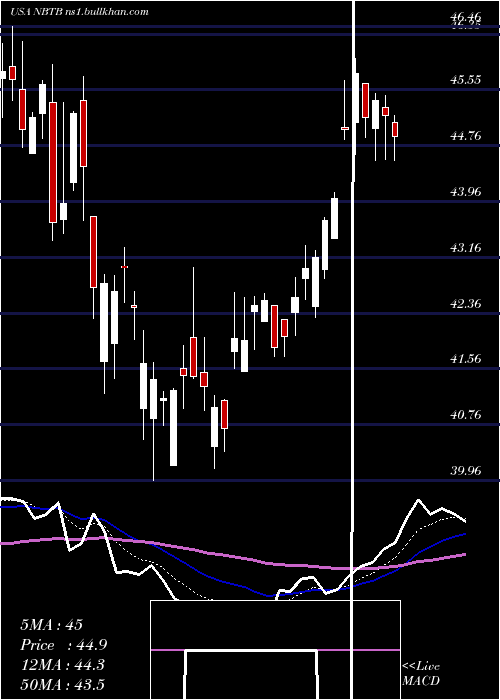Click the '50MA : 43.5' indicator text
Image resolution: width=500 pixels, height=700 pixels.
[62, 685]
